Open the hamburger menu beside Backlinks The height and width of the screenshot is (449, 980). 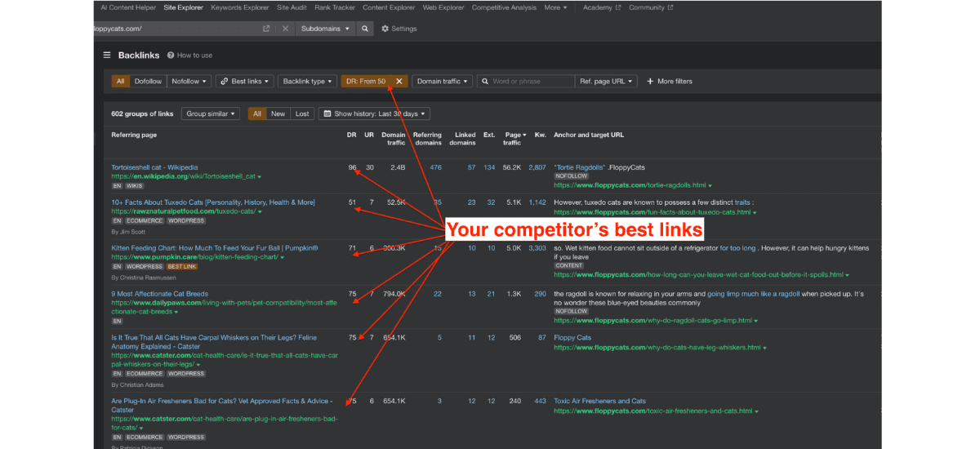pyautogui.click(x=107, y=56)
